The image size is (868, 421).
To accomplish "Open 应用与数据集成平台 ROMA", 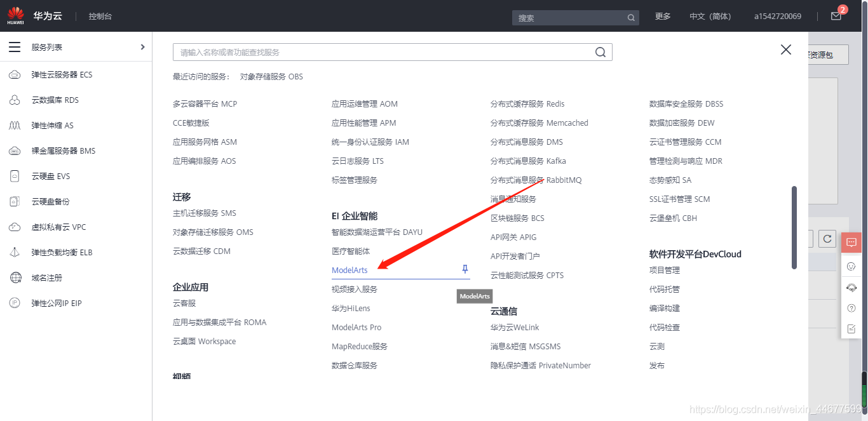I will pyautogui.click(x=220, y=323).
